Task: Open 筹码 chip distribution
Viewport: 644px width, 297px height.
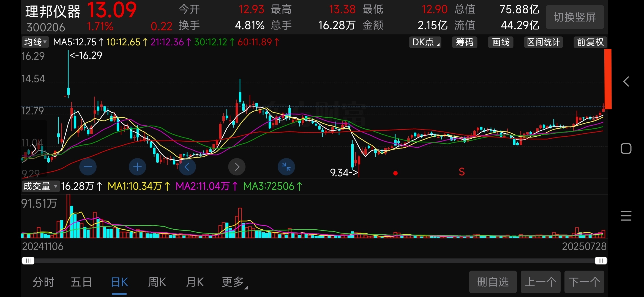Action: (x=465, y=42)
